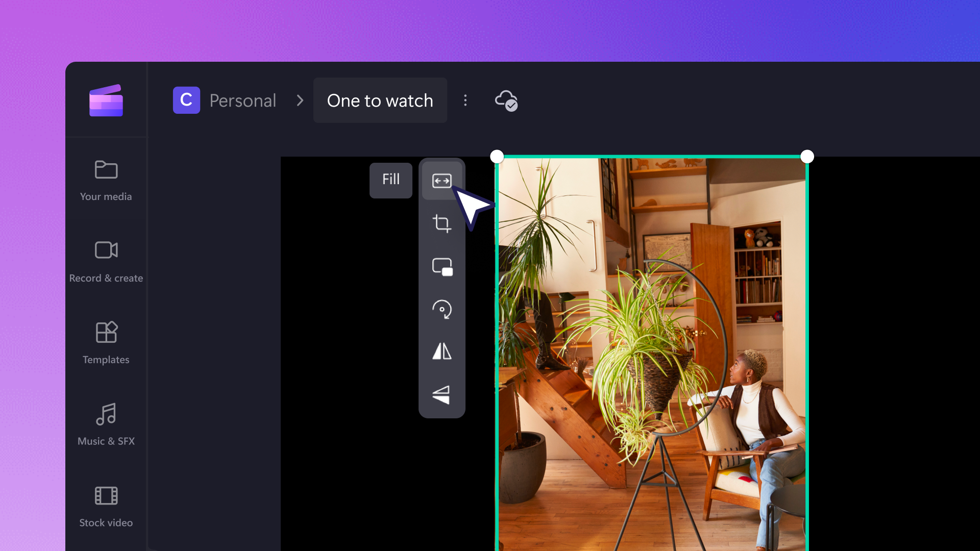Viewport: 980px width, 551px height.
Task: Click the Flip vertical icon
Action: tap(442, 394)
